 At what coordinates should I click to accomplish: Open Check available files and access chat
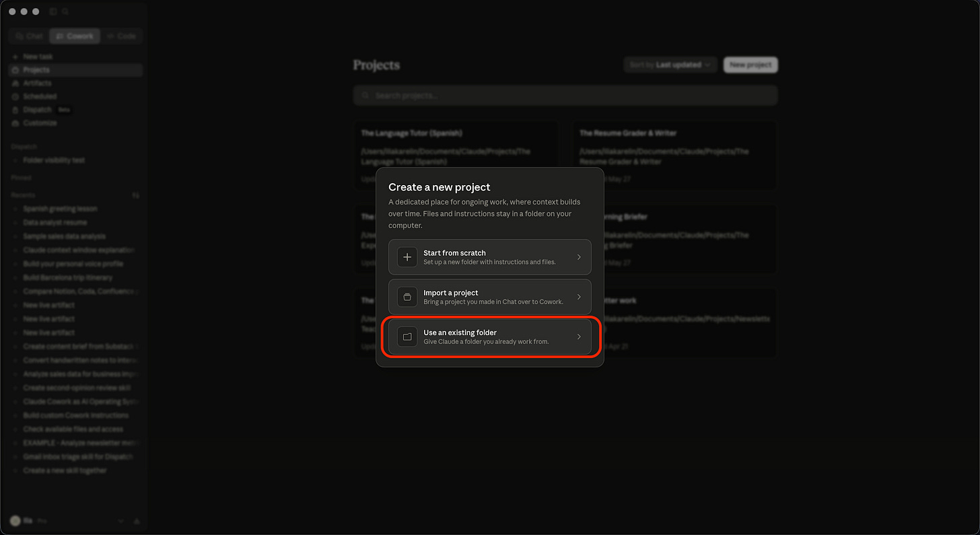(x=75, y=429)
